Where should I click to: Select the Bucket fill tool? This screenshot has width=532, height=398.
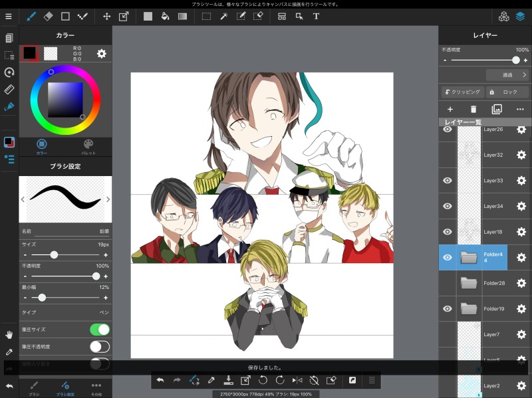coord(165,16)
